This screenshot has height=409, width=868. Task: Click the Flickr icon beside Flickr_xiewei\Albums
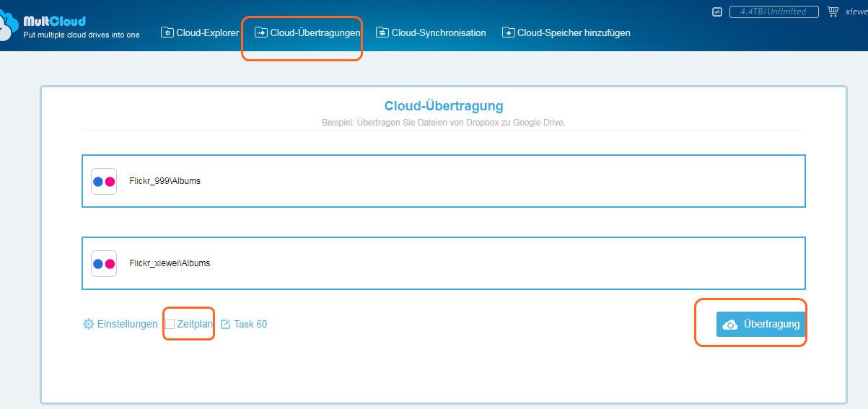click(104, 263)
